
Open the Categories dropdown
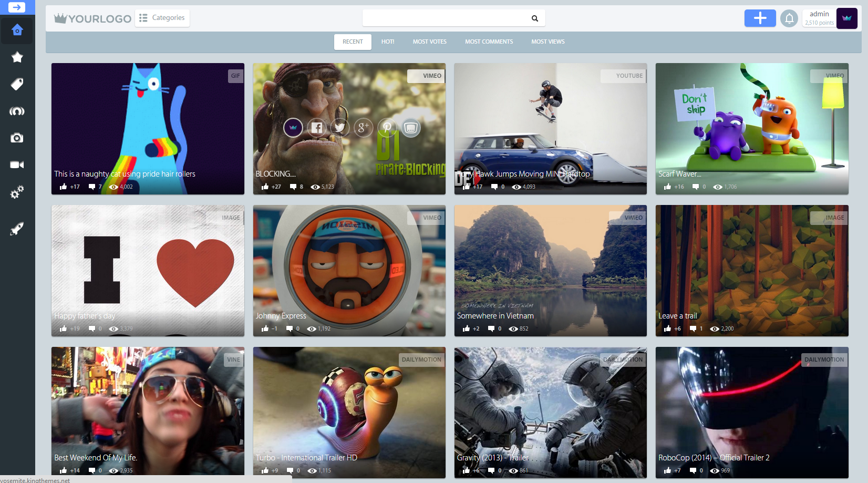(162, 18)
